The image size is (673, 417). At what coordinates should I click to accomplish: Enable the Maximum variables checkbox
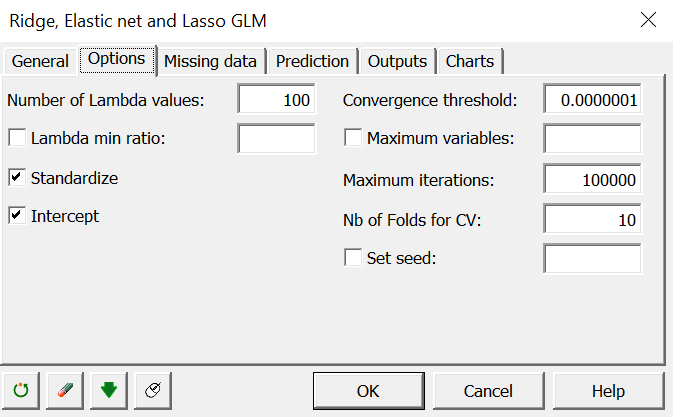[353, 138]
